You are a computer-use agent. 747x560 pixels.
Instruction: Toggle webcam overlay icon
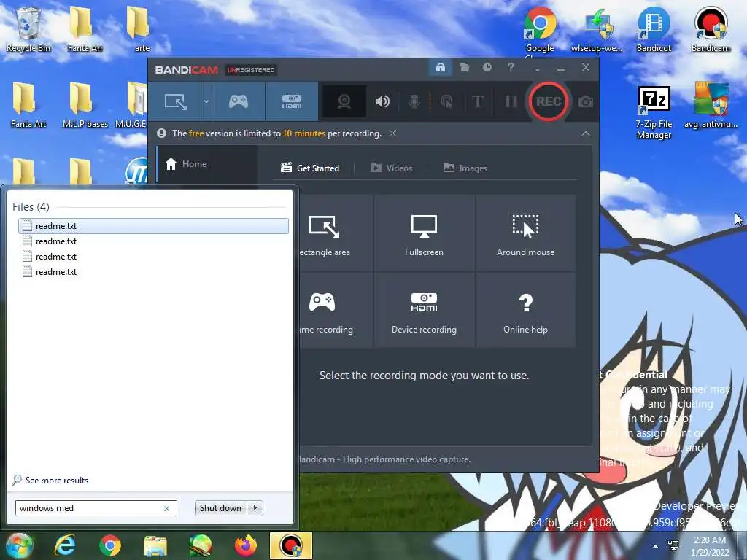tap(344, 101)
